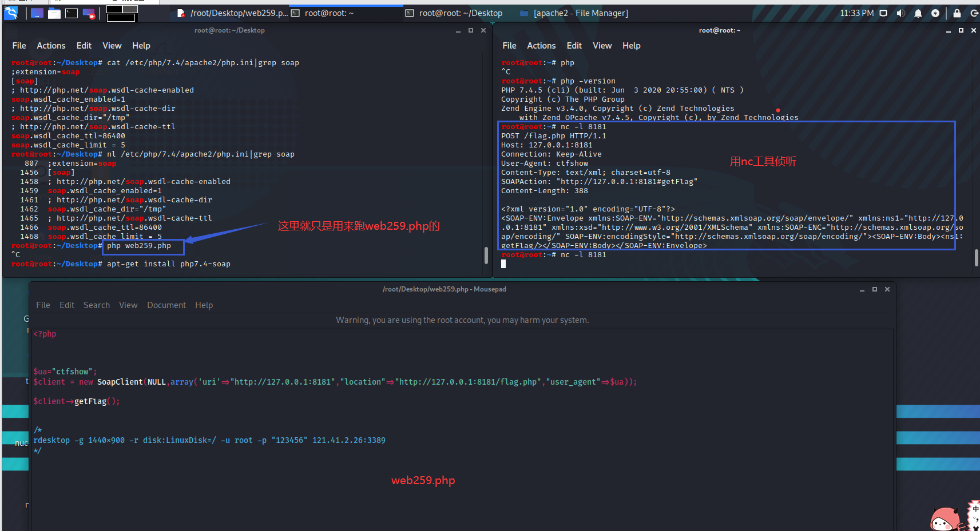Open Actions menu in the ~/Desktop terminal
Image resolution: width=980 pixels, height=531 pixels.
pyautogui.click(x=51, y=46)
